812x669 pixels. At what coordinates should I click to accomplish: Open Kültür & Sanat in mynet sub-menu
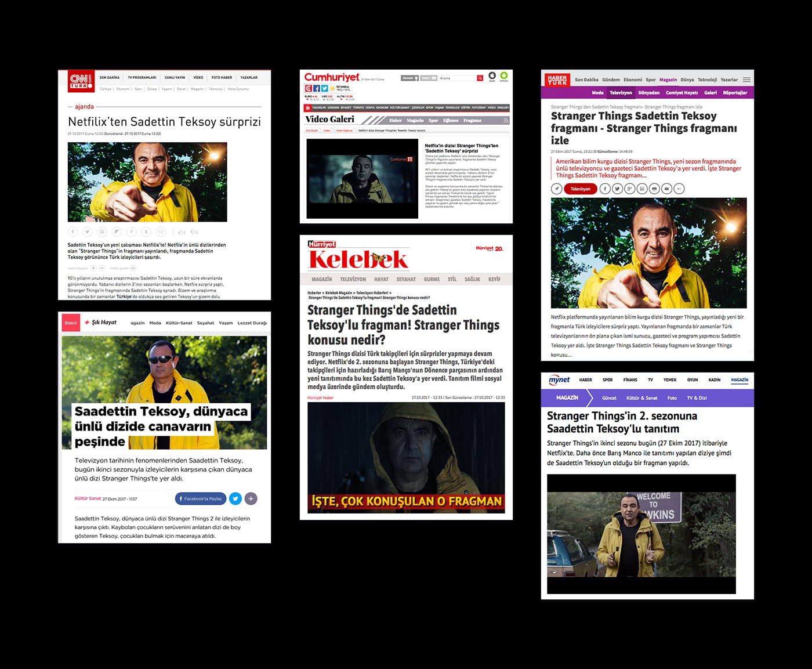pyautogui.click(x=642, y=398)
